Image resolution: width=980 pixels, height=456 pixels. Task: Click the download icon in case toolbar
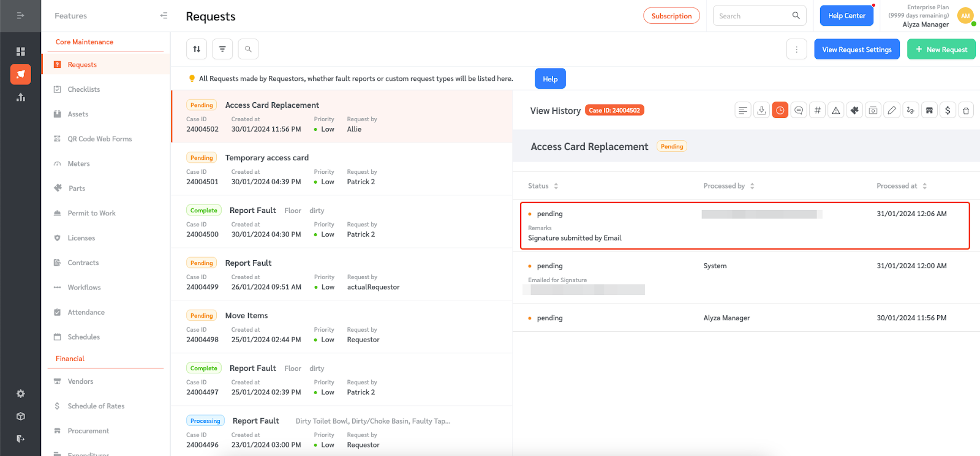click(761, 110)
